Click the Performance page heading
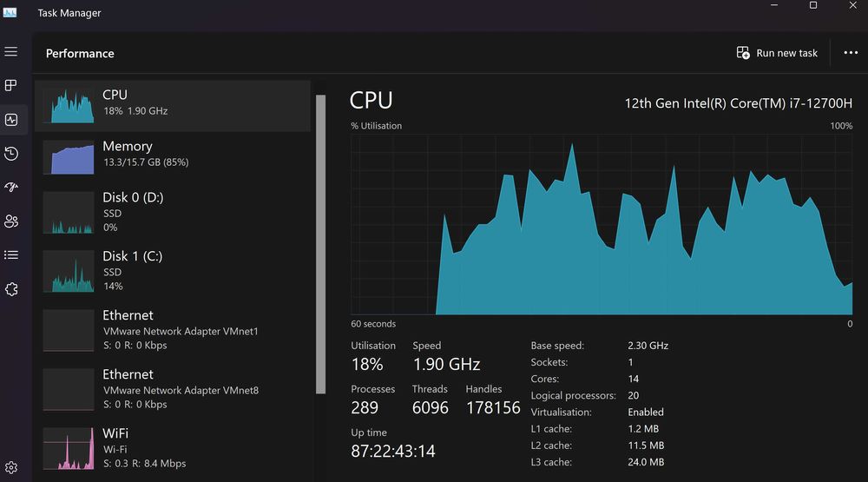 (80, 53)
